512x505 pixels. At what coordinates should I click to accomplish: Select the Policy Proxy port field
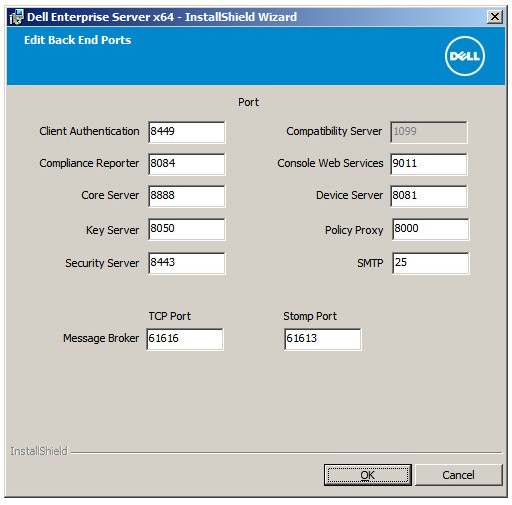[430, 229]
